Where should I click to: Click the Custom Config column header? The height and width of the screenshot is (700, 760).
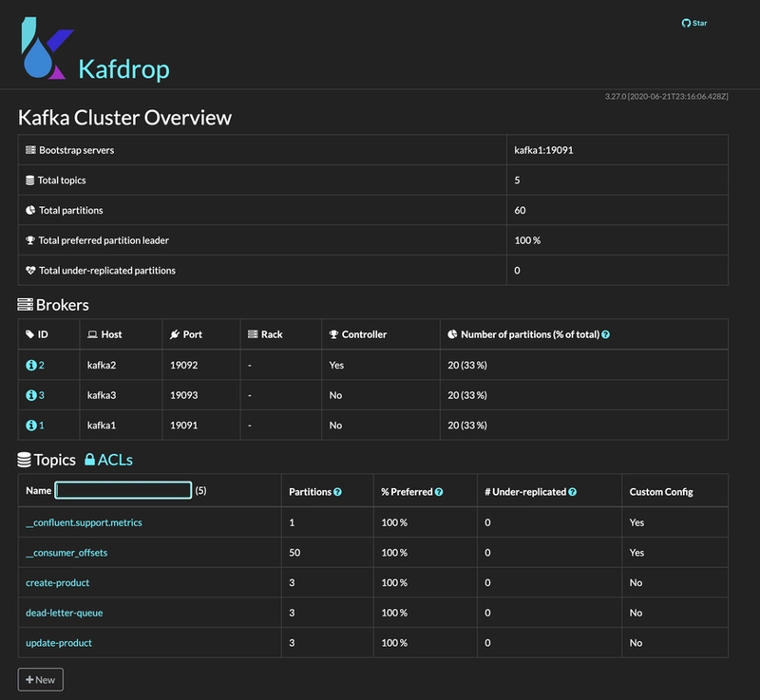coord(661,492)
